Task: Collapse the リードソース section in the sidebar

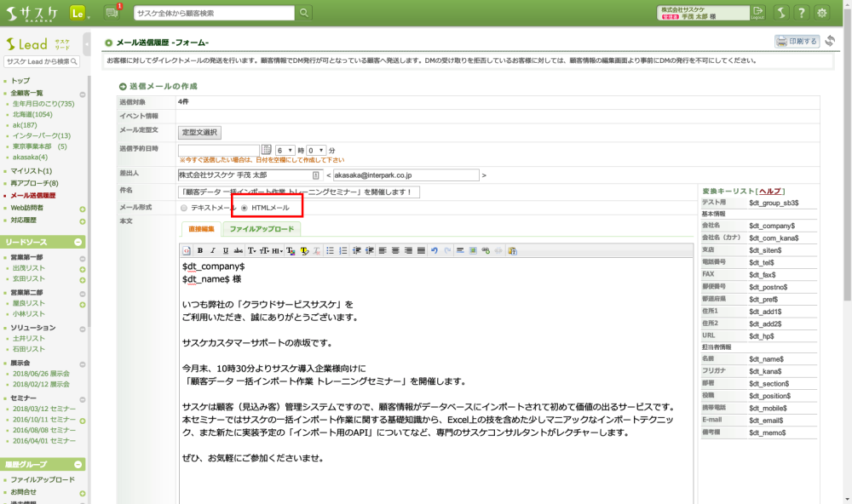Action: coord(78,242)
